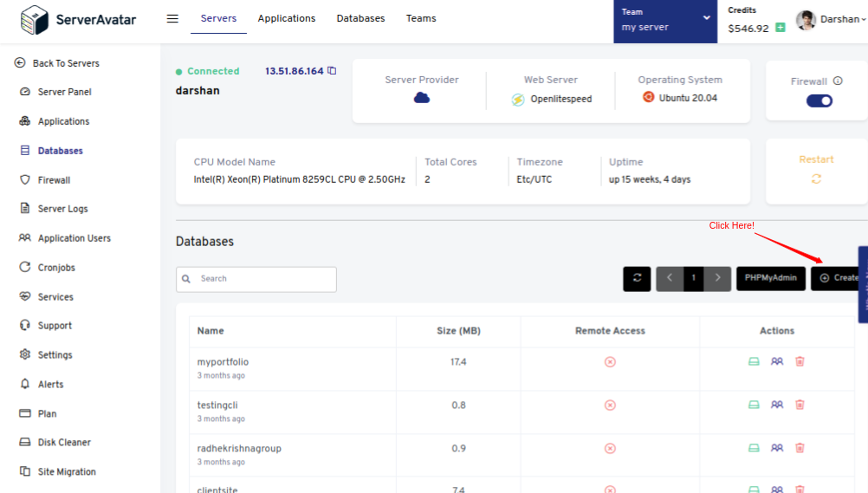Open Cronjobs in sidebar
This screenshot has height=493, width=868.
point(47,268)
